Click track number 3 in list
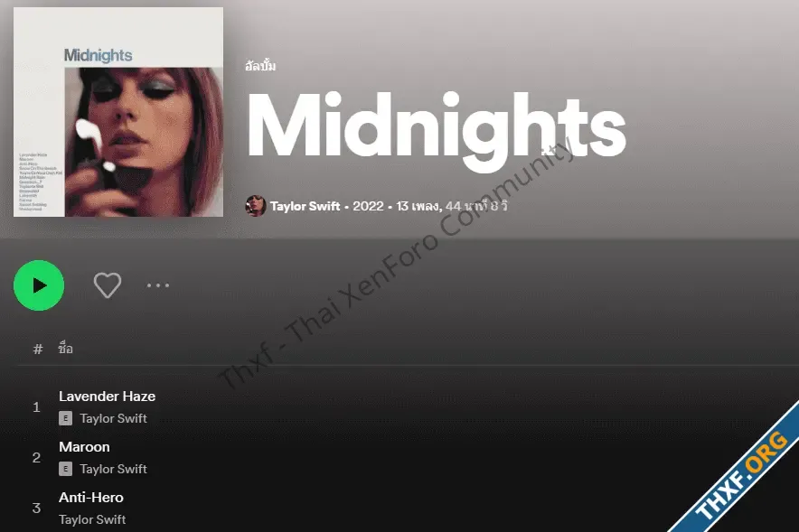799x532 pixels. point(36,509)
